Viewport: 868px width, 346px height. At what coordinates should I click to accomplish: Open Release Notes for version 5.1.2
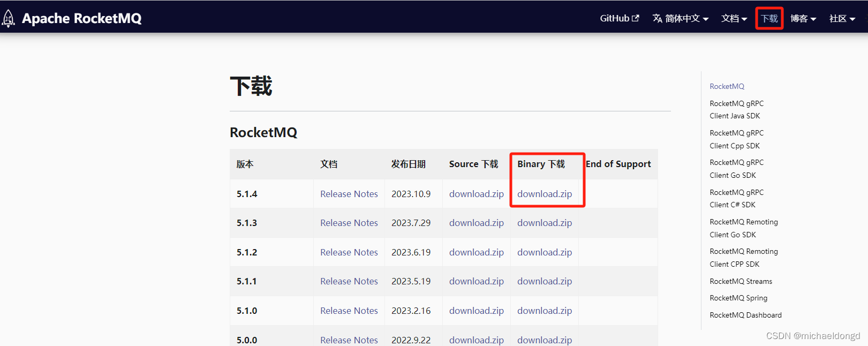(x=349, y=252)
